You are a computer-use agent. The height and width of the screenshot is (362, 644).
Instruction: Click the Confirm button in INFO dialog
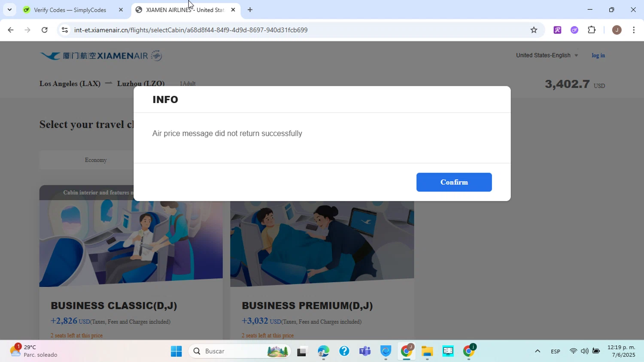tap(454, 182)
